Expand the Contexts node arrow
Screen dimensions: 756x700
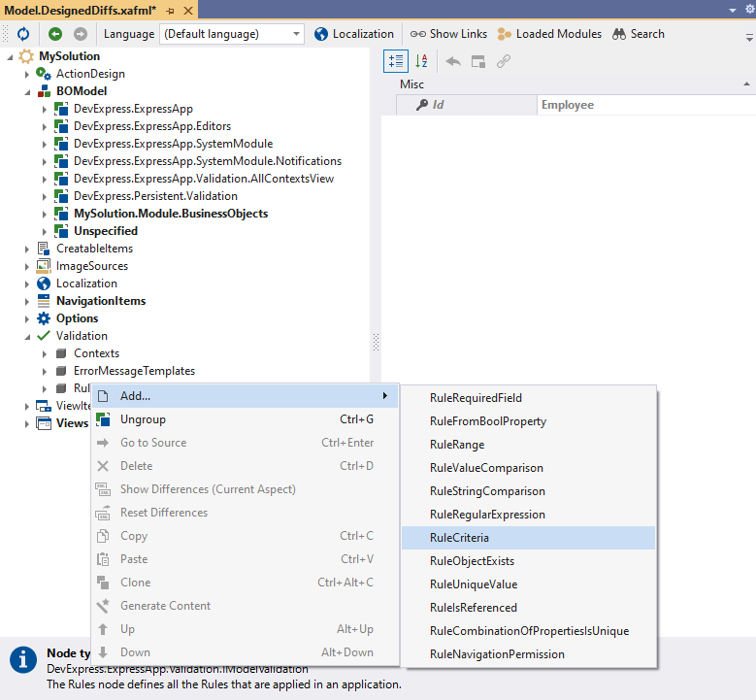(45, 354)
